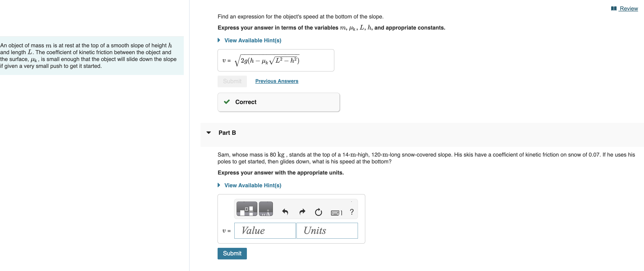Click the Correct confirmation banner
Viewport: 644px width, 271px height.
pos(279,102)
